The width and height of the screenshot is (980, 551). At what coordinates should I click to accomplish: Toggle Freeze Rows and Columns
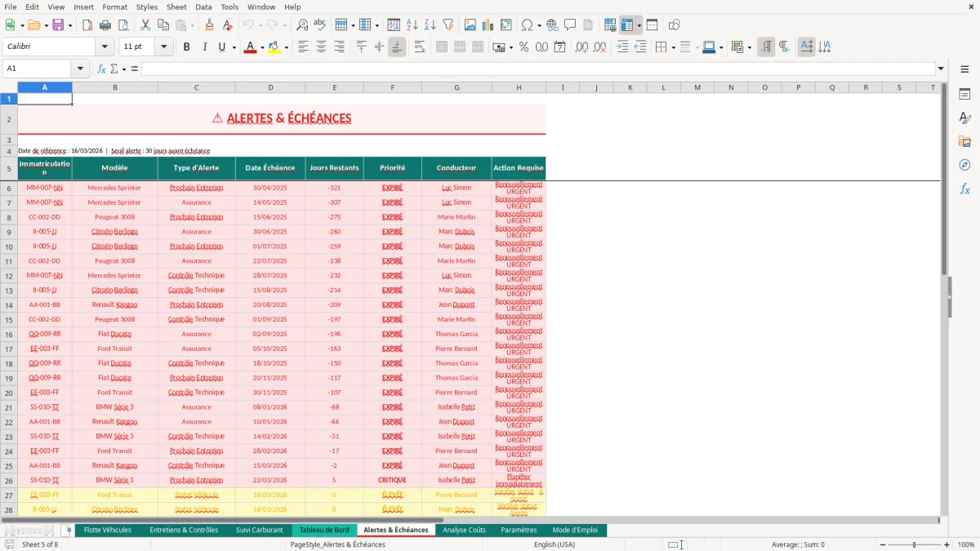(x=627, y=25)
